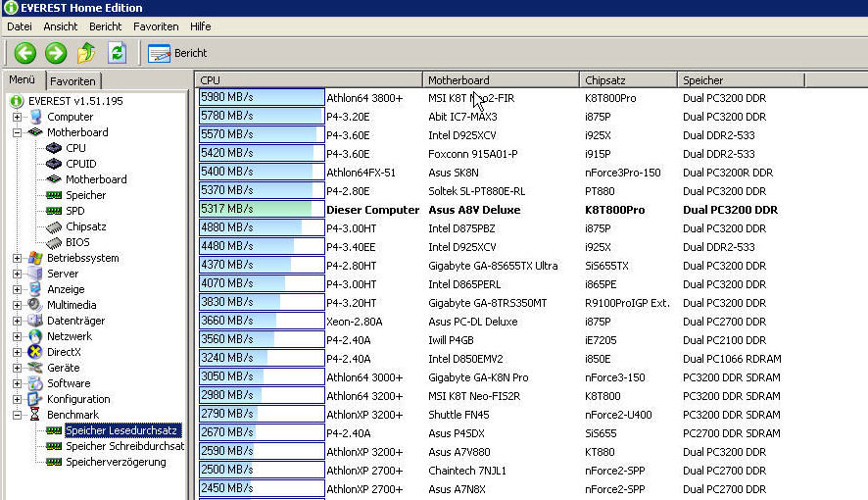
Task: Switch to the Favoriten sidebar tab
Action: pos(73,81)
